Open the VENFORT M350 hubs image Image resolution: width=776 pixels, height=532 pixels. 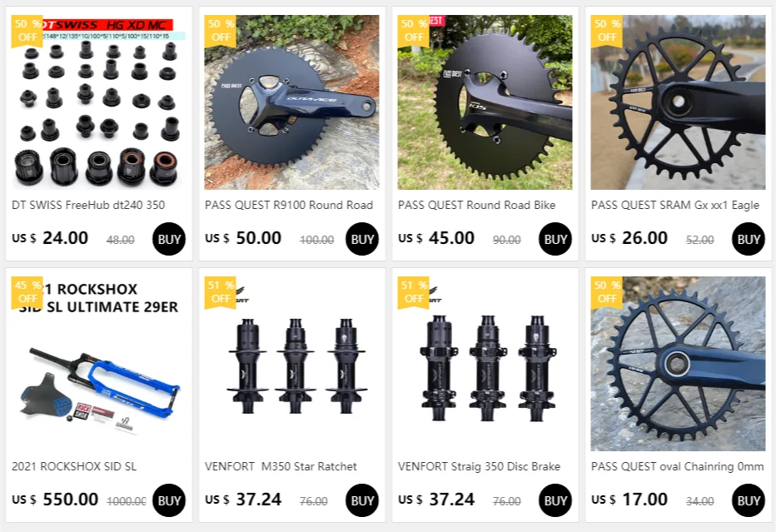tap(291, 364)
